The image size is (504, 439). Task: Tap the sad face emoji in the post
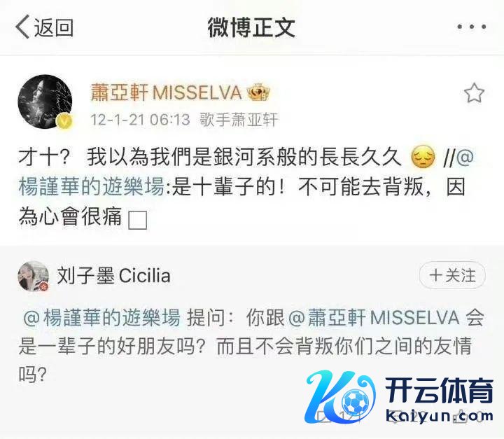(423, 157)
